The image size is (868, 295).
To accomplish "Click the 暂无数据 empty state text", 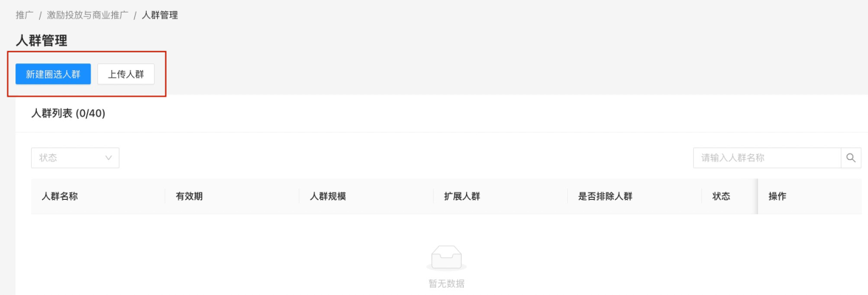I will [x=446, y=284].
